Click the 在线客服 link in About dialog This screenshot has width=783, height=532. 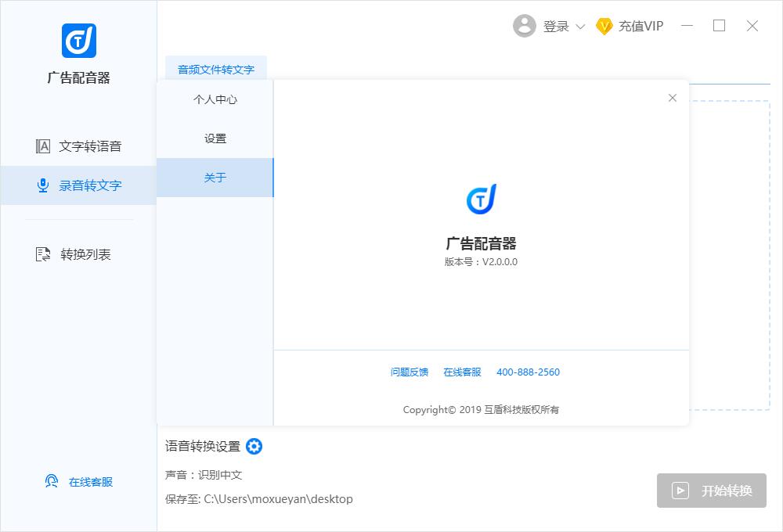click(462, 372)
